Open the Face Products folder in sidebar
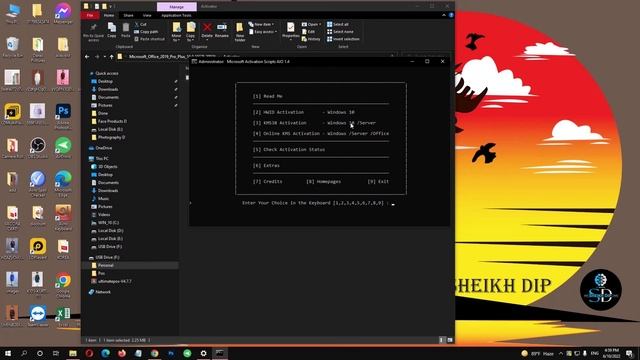640x360 pixels. pos(112,121)
